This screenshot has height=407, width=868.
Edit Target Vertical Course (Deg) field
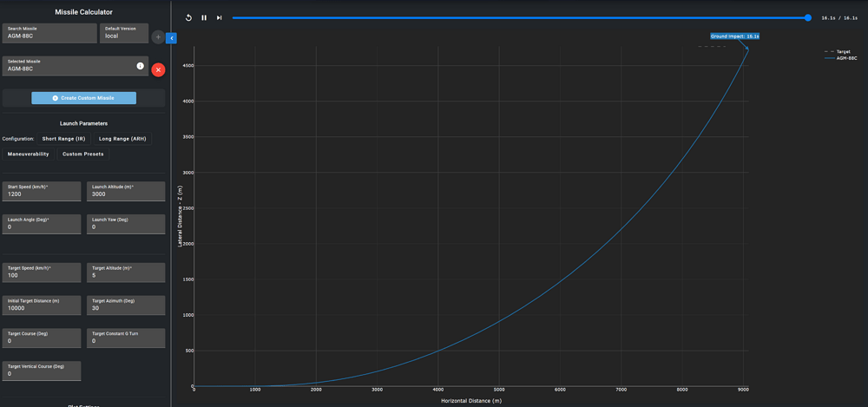[x=42, y=371]
